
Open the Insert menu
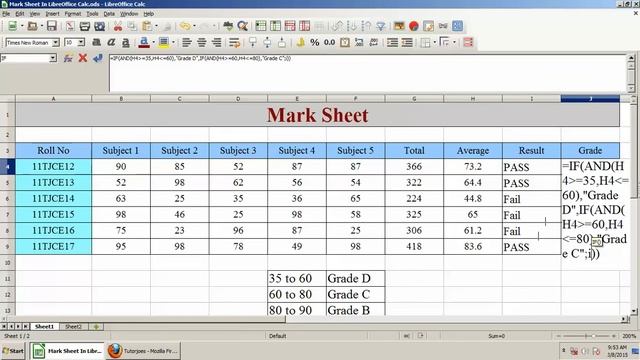(52, 13)
